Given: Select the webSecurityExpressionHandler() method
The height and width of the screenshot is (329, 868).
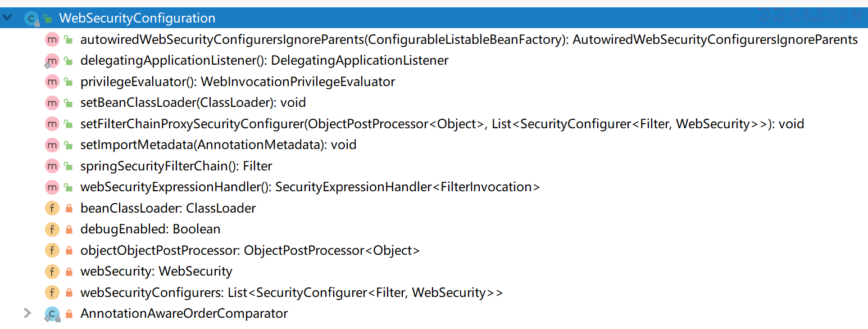Looking at the screenshot, I should [310, 187].
